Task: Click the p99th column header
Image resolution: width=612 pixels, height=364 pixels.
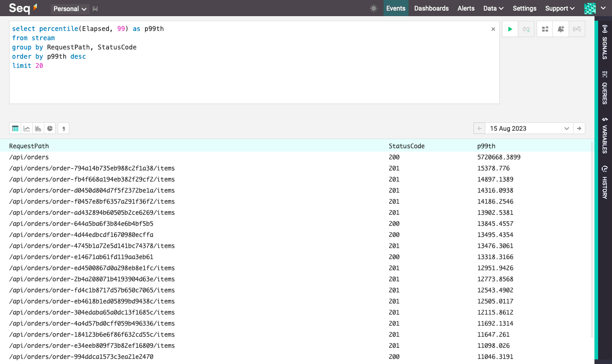Action: coord(486,146)
